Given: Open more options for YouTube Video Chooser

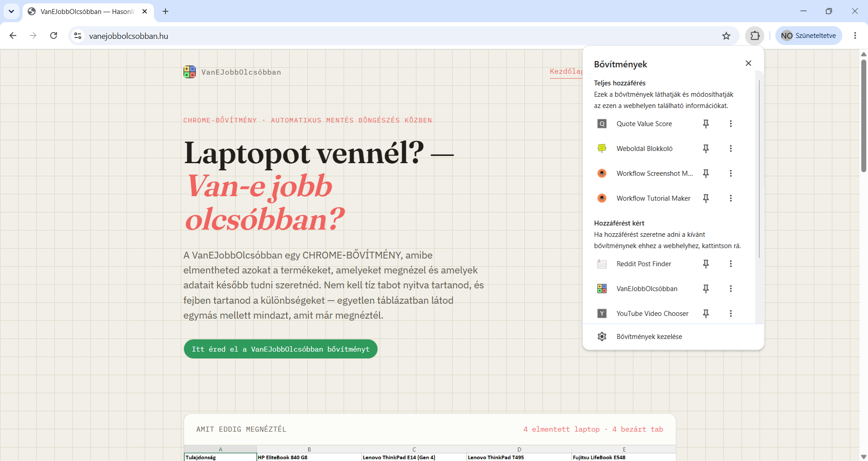Looking at the screenshot, I should tap(731, 314).
